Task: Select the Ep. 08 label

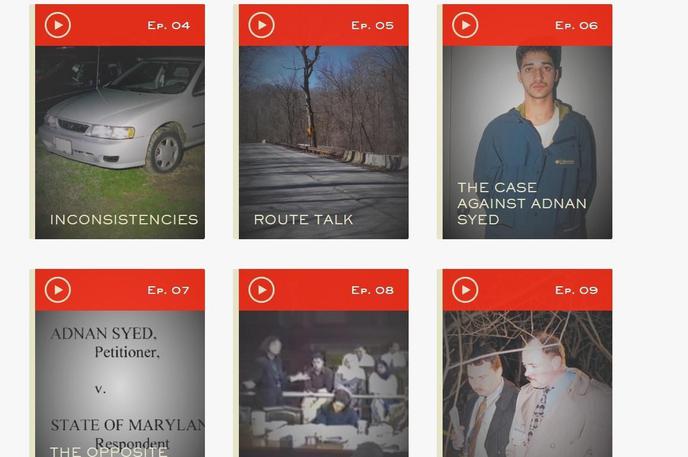Action: (x=373, y=290)
